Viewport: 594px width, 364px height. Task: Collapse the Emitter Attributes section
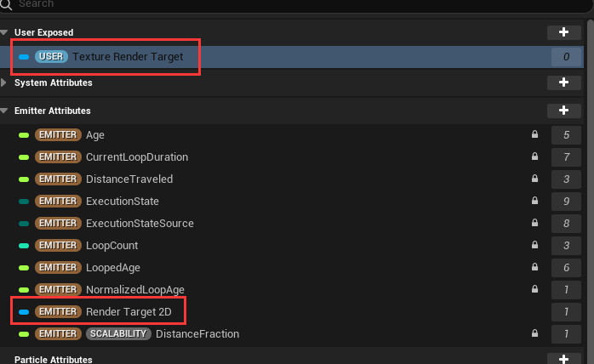(x=4, y=111)
